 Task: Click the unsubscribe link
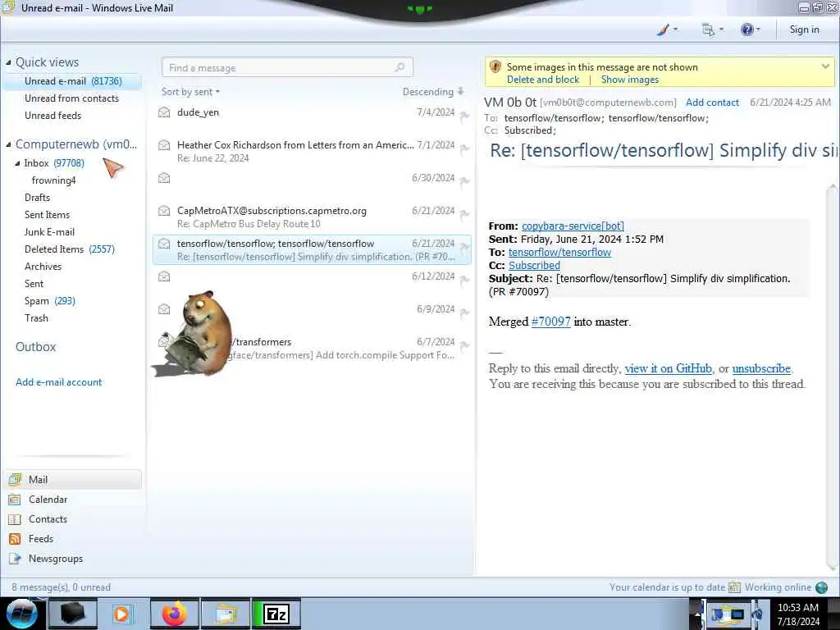761,368
